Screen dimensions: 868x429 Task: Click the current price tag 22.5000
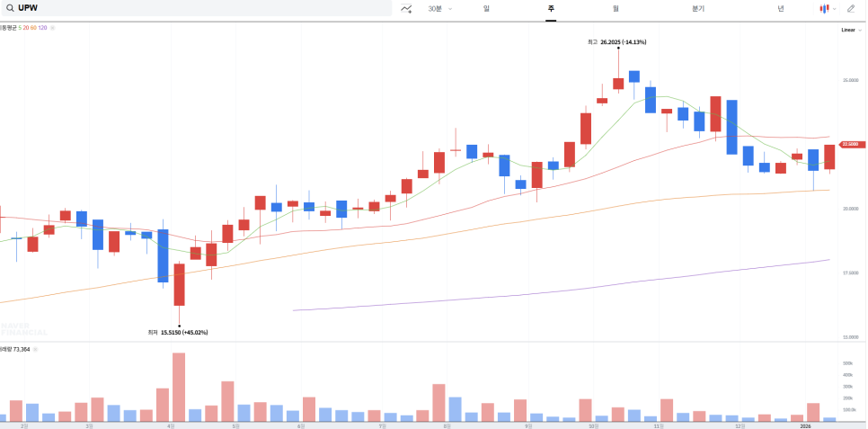849,144
